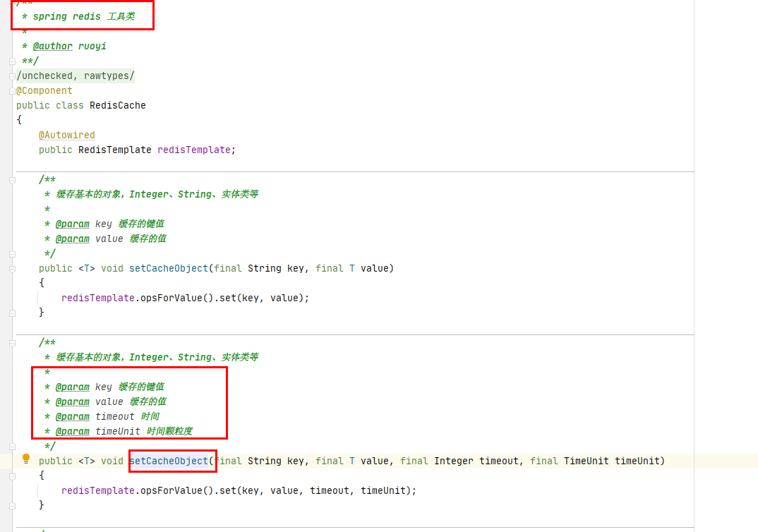Click comment text spring redis 工具类
This screenshot has width=758, height=532.
coord(84,16)
